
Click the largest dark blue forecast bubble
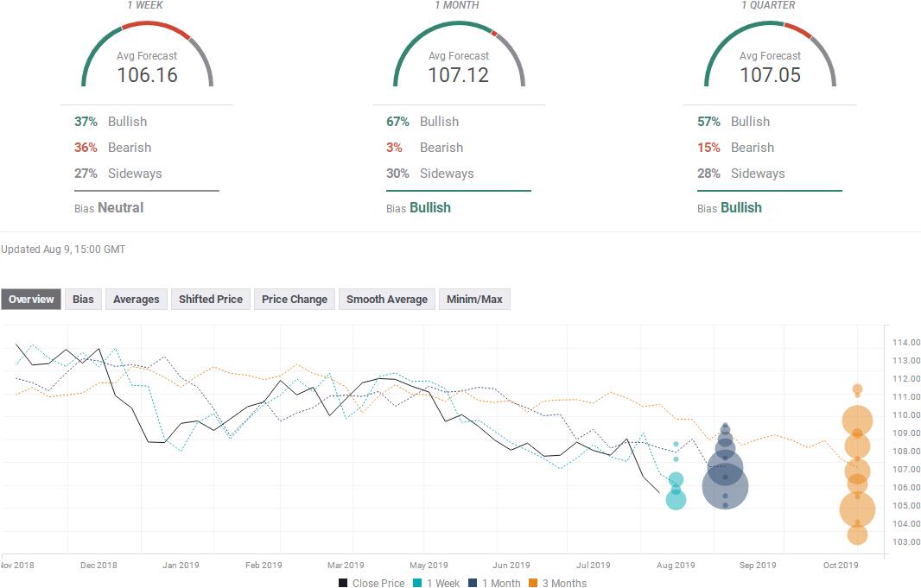tap(725, 487)
